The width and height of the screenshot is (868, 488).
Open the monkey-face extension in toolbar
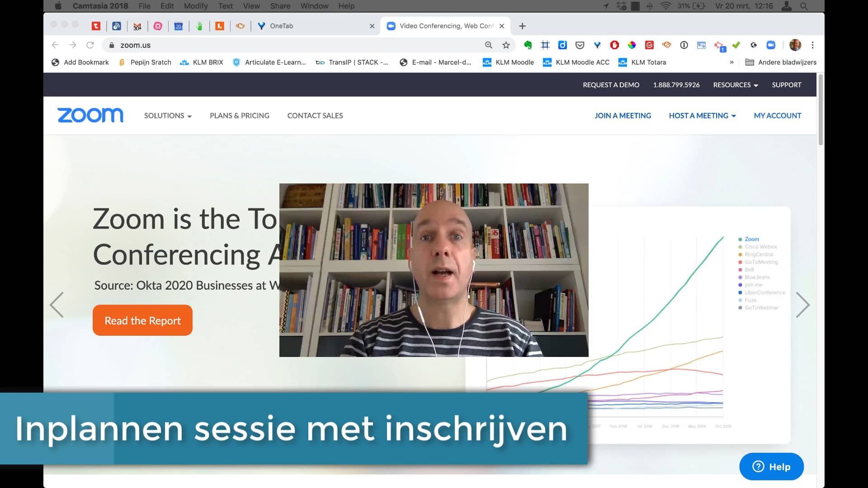tap(666, 45)
